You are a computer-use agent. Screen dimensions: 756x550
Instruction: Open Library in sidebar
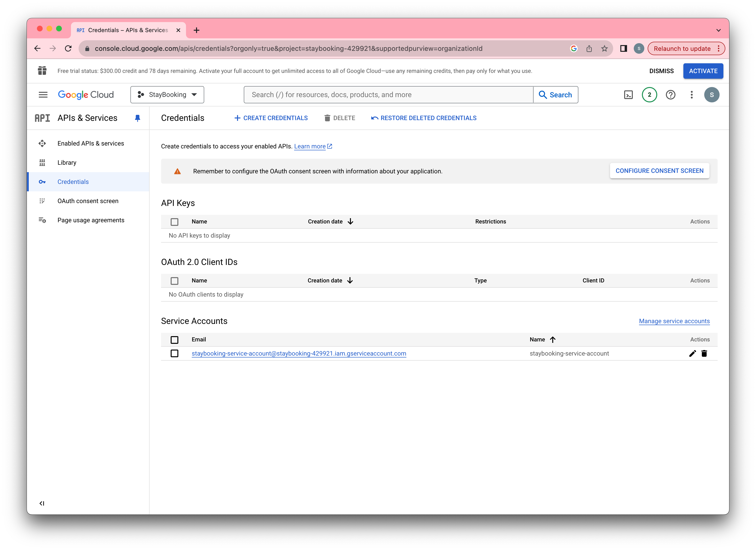coord(67,163)
